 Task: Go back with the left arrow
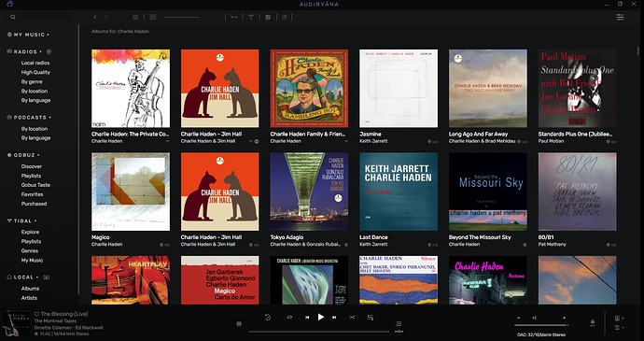point(95,17)
